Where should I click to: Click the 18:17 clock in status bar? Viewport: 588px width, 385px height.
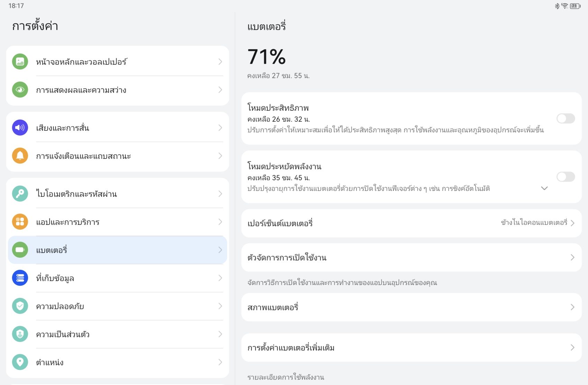pyautogui.click(x=16, y=6)
